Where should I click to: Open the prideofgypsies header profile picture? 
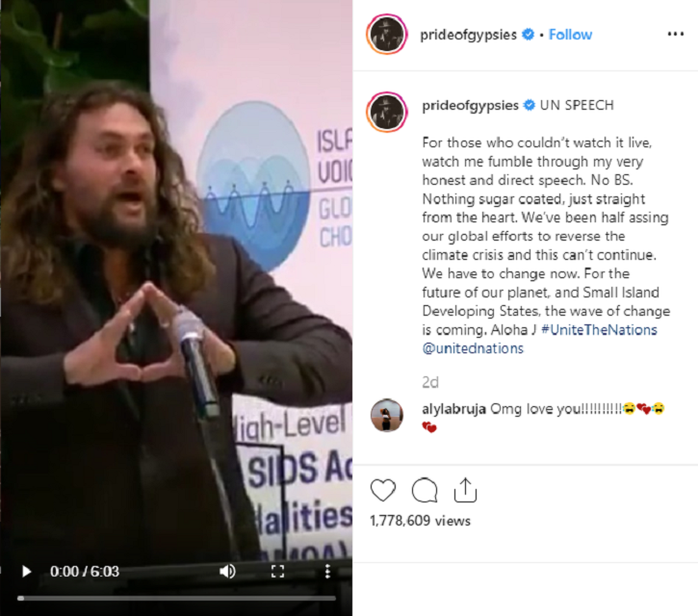click(x=386, y=35)
